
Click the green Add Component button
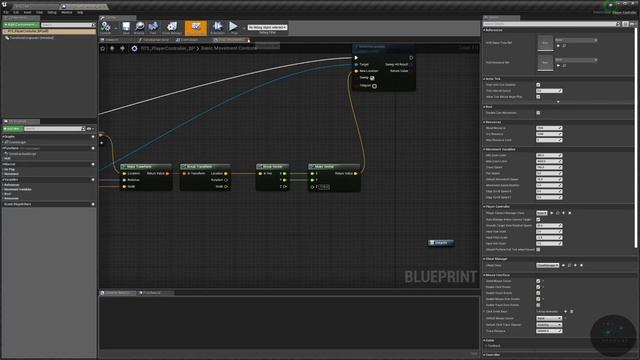[x=20, y=25]
